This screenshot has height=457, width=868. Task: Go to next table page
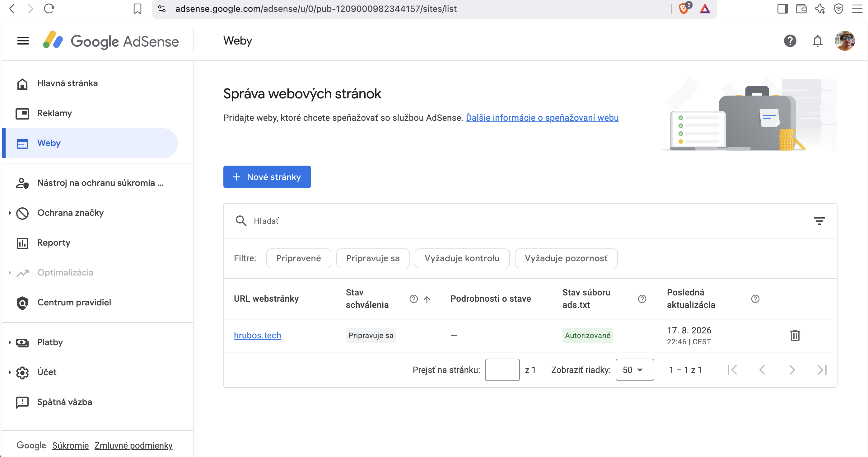pyautogui.click(x=792, y=370)
